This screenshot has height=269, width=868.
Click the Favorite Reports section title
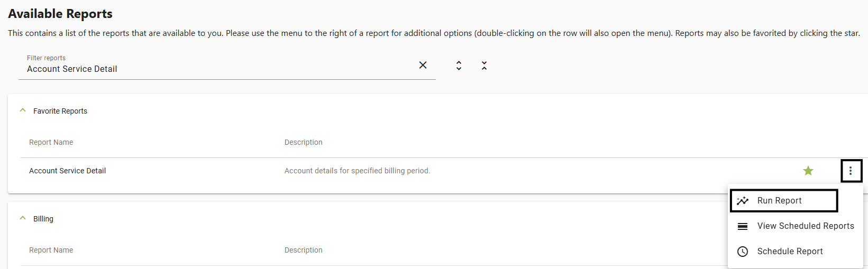(x=60, y=111)
